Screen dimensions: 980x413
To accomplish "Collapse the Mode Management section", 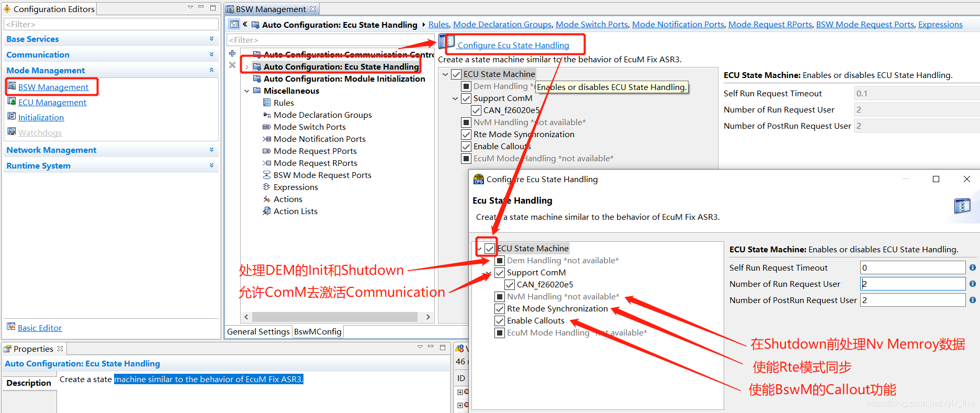I will 211,70.
